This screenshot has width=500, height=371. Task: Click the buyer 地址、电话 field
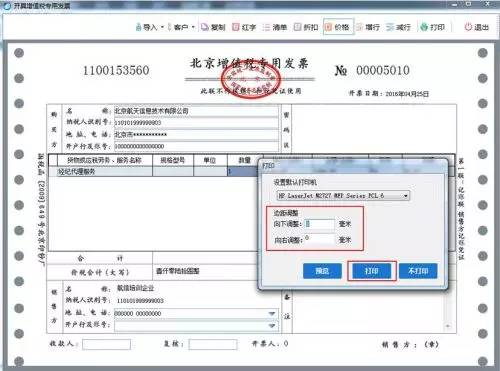[196, 135]
